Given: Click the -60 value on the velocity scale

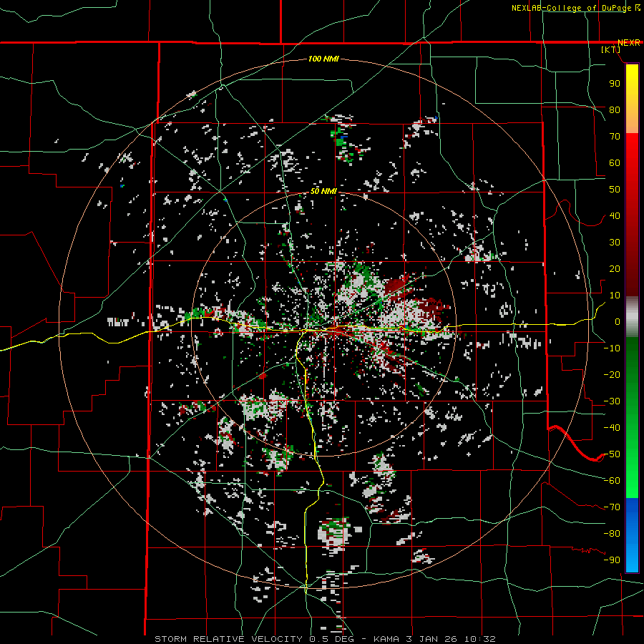Looking at the screenshot, I should pyautogui.click(x=612, y=481).
